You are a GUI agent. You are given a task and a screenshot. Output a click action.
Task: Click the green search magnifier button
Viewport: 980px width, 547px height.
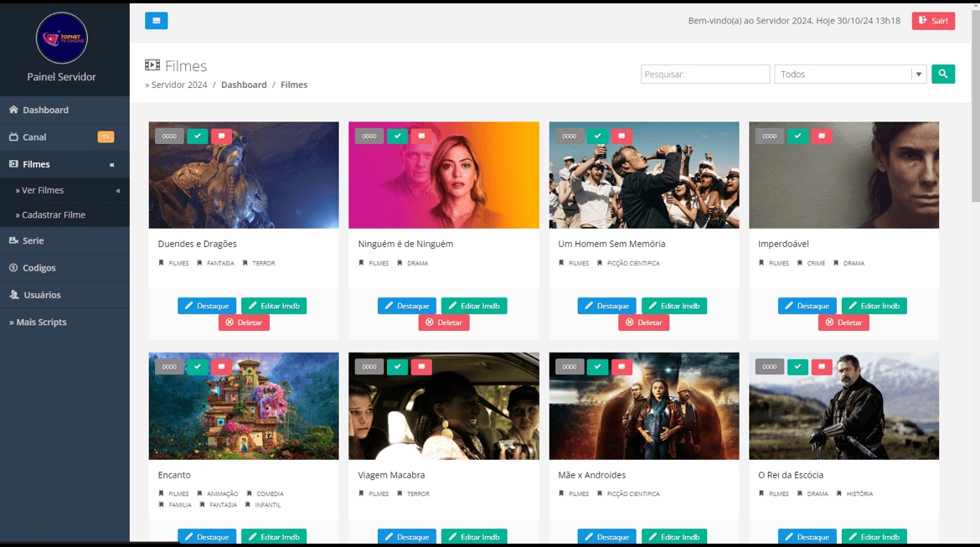[x=942, y=74]
